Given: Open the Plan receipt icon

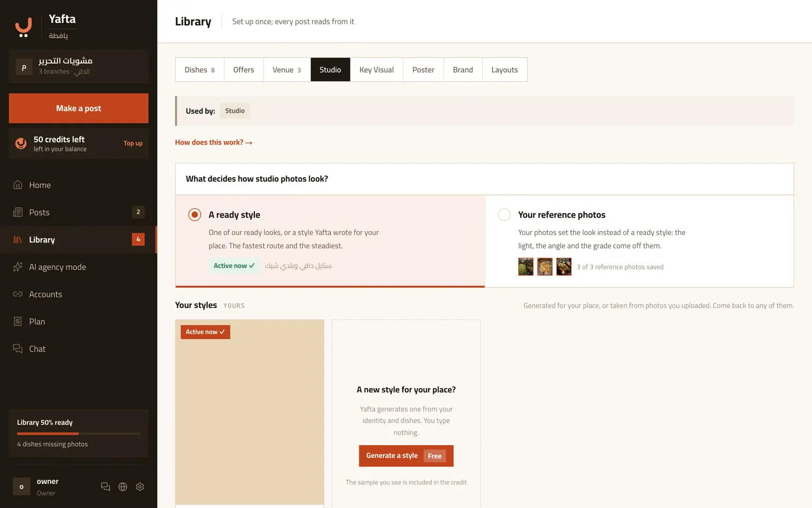Looking at the screenshot, I should pos(18,321).
